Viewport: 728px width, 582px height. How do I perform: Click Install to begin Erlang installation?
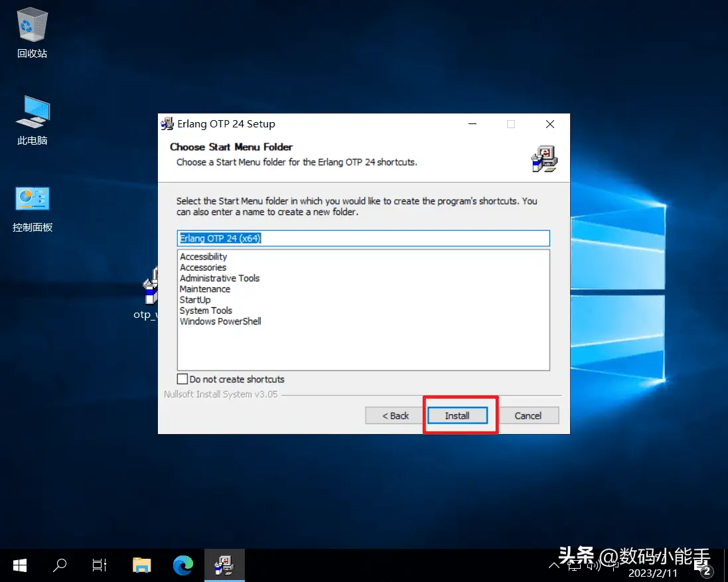coord(457,415)
